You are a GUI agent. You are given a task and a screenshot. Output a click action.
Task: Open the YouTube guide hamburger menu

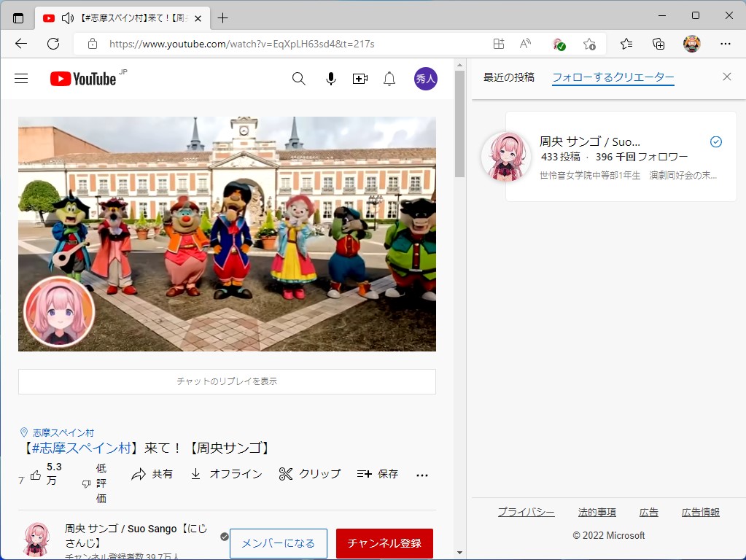coord(21,78)
